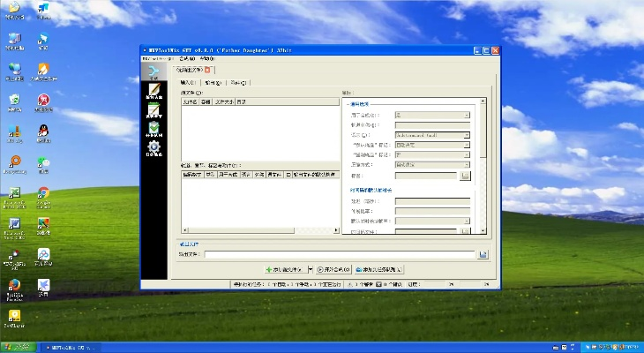Open the Merge tool in the sidebar

[154, 73]
